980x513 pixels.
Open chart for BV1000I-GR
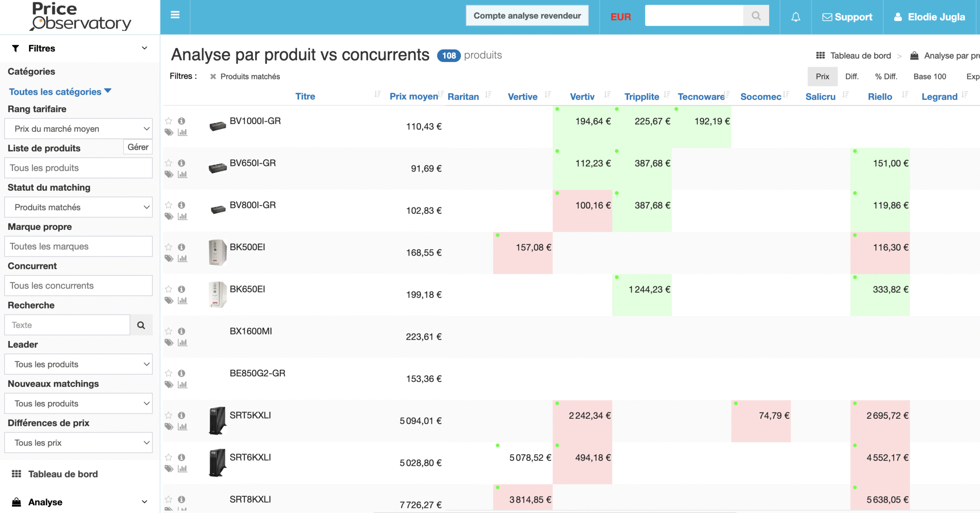[183, 133]
